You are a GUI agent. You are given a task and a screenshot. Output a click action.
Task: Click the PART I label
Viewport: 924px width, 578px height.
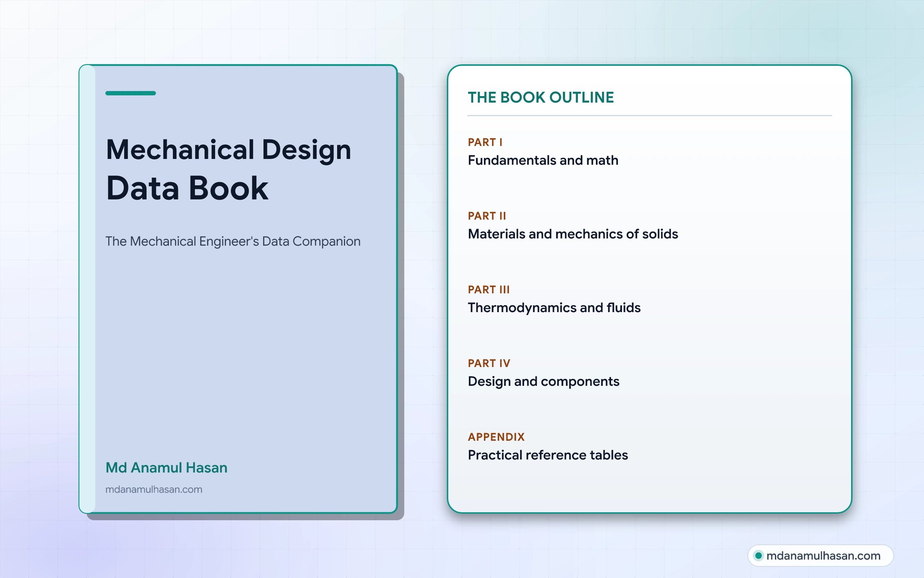(485, 142)
